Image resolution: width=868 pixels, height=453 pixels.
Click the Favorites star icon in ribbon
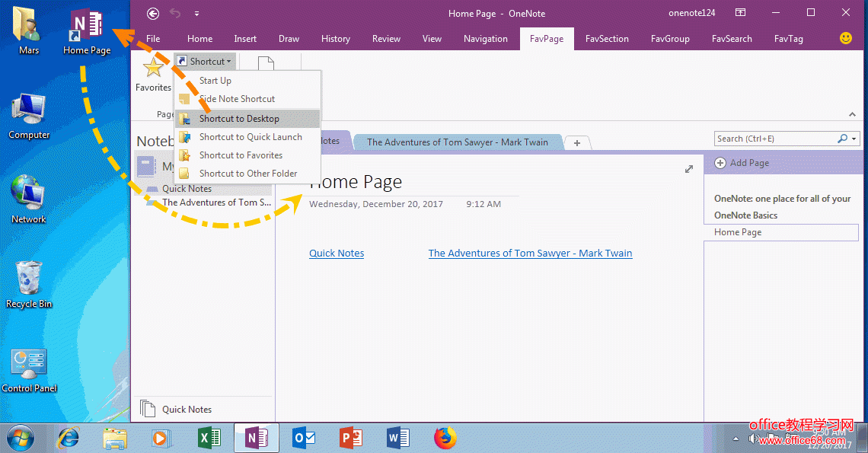[x=153, y=69]
